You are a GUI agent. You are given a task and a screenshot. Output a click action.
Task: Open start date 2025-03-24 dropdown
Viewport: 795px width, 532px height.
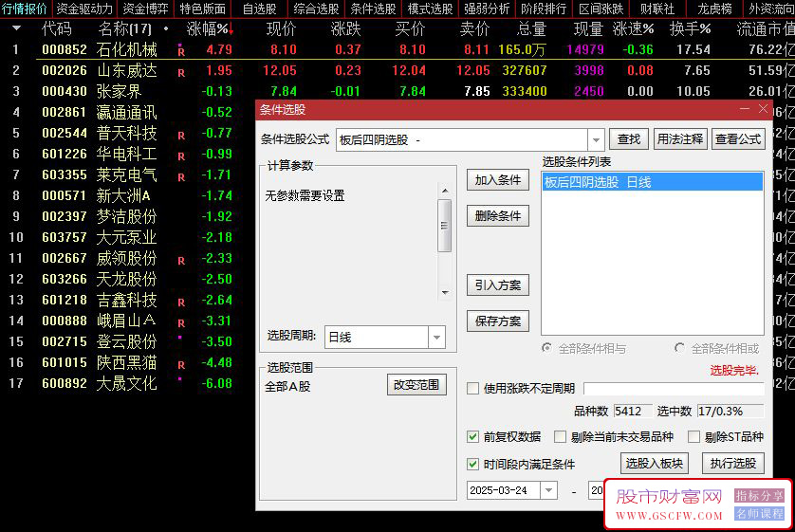[548, 490]
